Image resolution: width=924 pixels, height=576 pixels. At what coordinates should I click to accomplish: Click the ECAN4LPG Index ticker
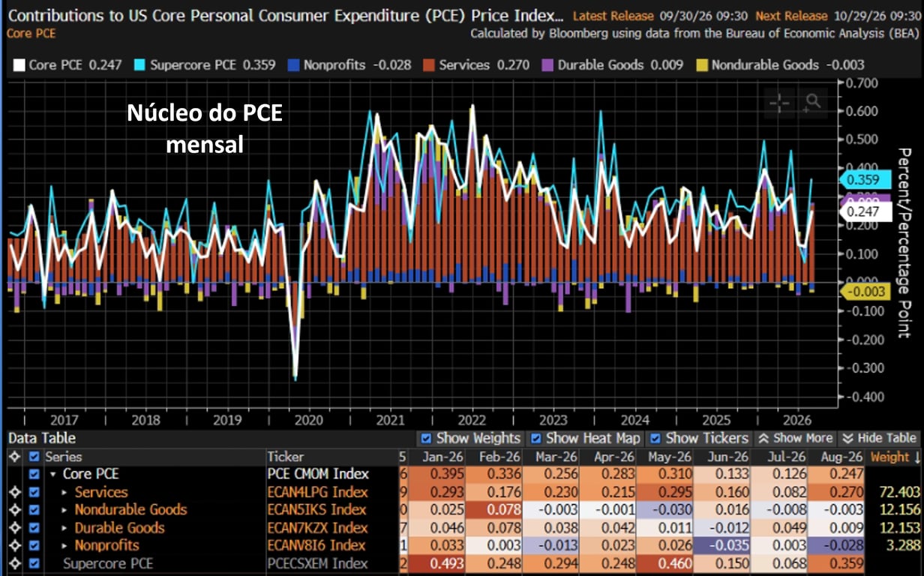coord(318,492)
